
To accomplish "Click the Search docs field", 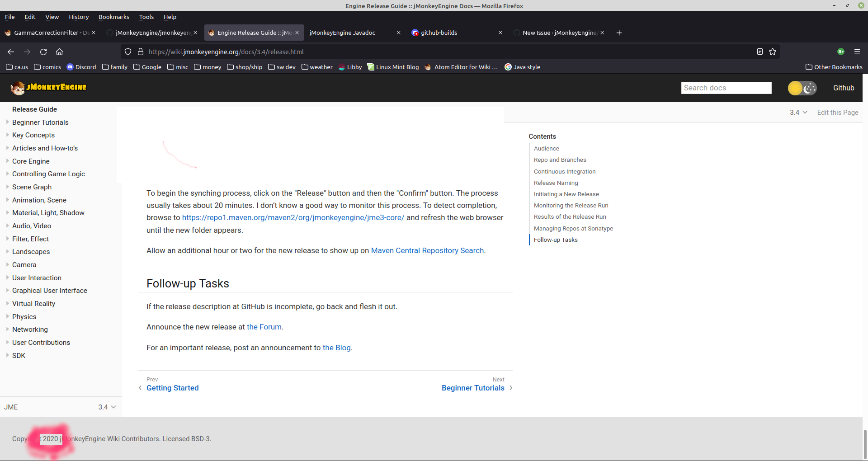I will tap(726, 88).
